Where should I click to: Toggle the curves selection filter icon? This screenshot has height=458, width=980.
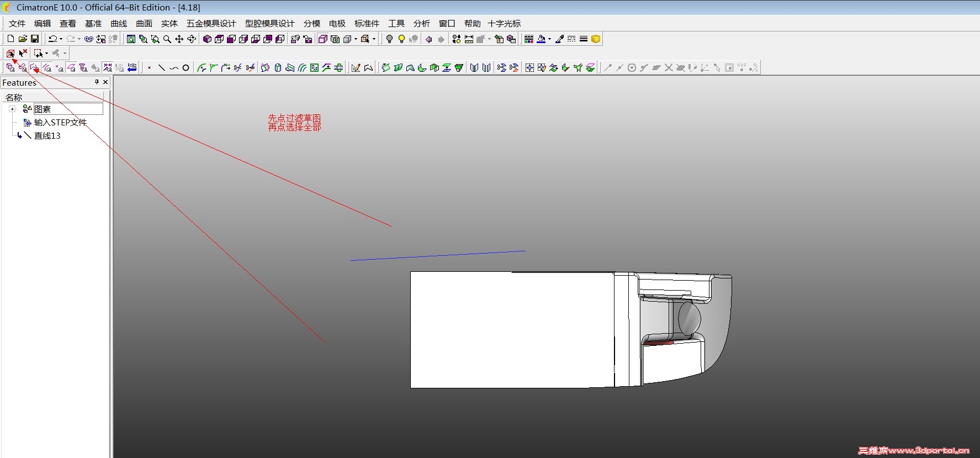pyautogui.click(x=47, y=68)
